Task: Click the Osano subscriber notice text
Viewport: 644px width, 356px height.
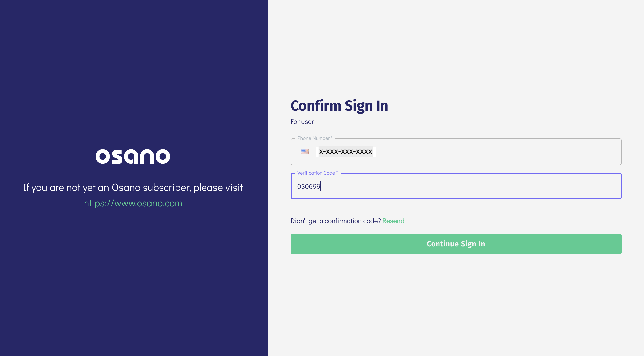Action: click(x=133, y=187)
